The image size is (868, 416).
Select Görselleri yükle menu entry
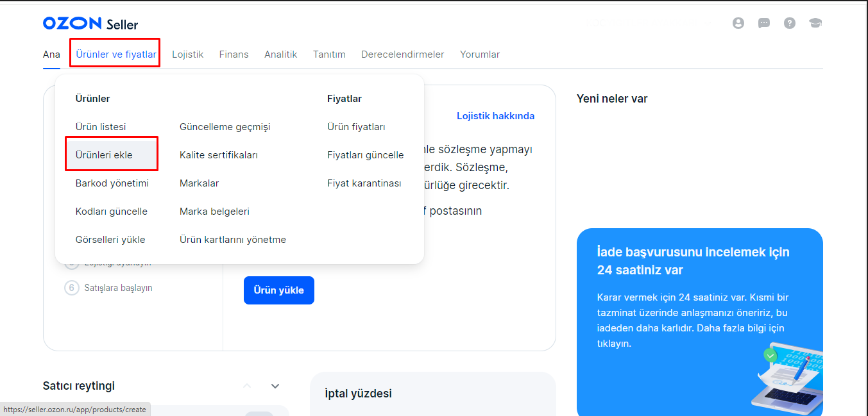(x=110, y=240)
